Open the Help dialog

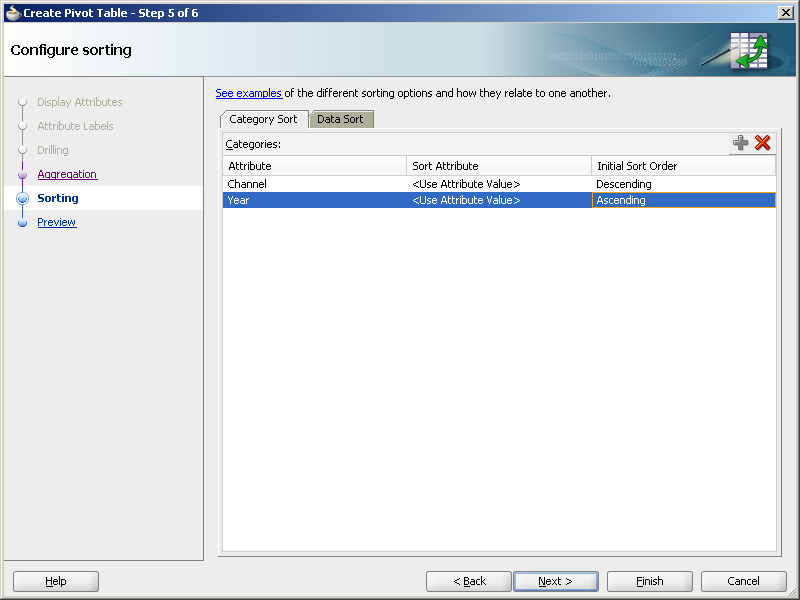[55, 581]
